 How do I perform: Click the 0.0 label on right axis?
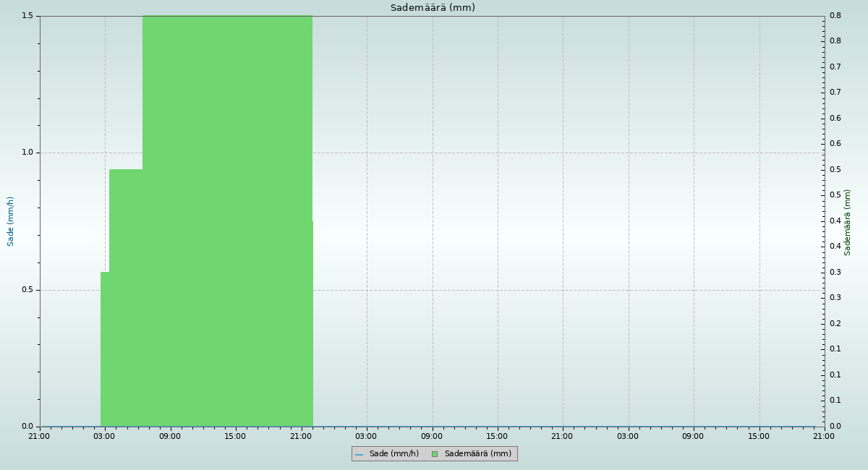(x=835, y=427)
